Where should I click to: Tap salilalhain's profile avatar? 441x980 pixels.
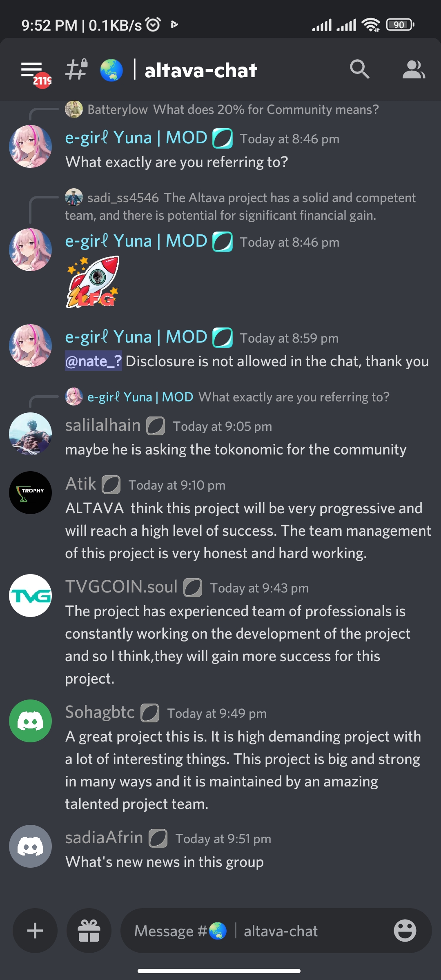(31, 434)
